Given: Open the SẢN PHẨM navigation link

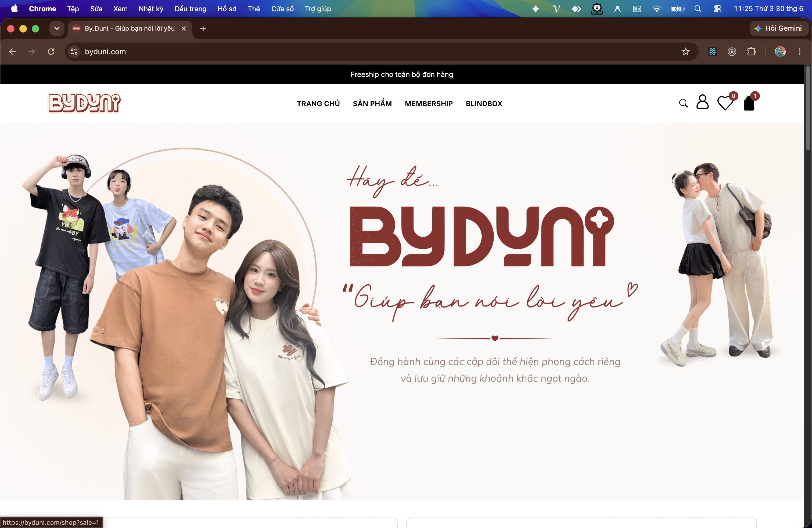Looking at the screenshot, I should pos(372,104).
